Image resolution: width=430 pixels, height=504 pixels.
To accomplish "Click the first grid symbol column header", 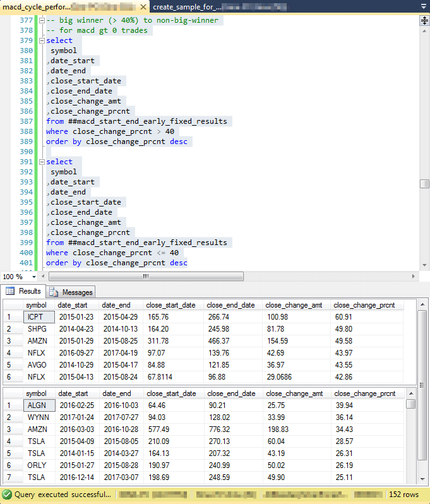I will [x=39, y=305].
